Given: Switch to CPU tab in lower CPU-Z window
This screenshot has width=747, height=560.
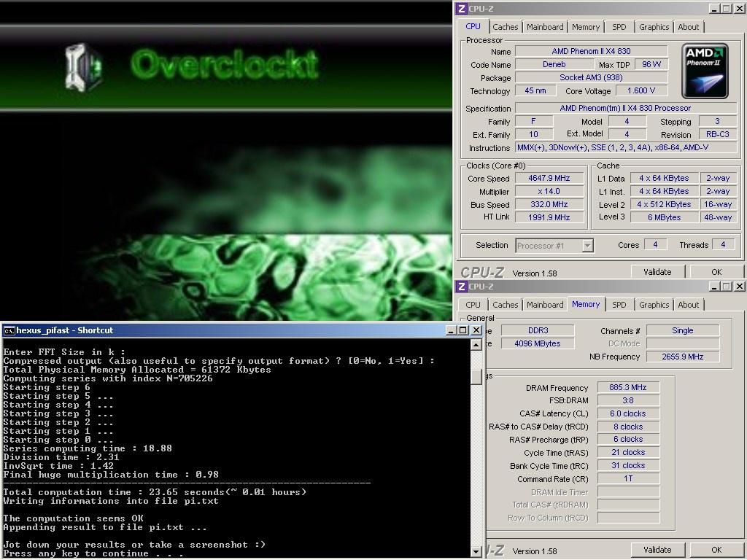Looking at the screenshot, I should coord(473,305).
